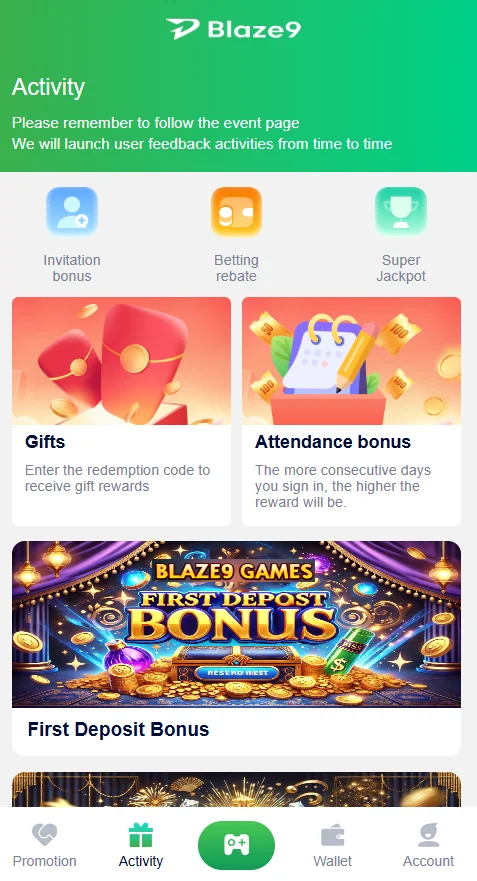Viewport: 477px width, 881px height.
Task: Select the Activity gift box icon
Action: [140, 834]
